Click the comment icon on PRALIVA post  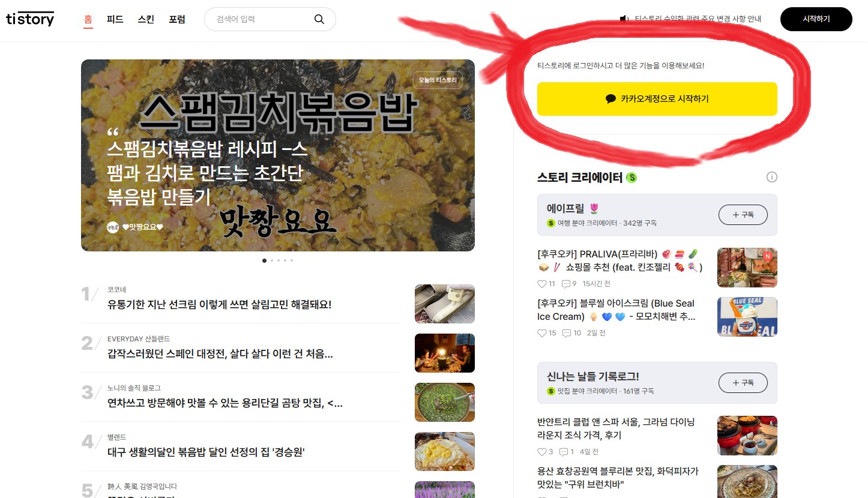pos(566,284)
